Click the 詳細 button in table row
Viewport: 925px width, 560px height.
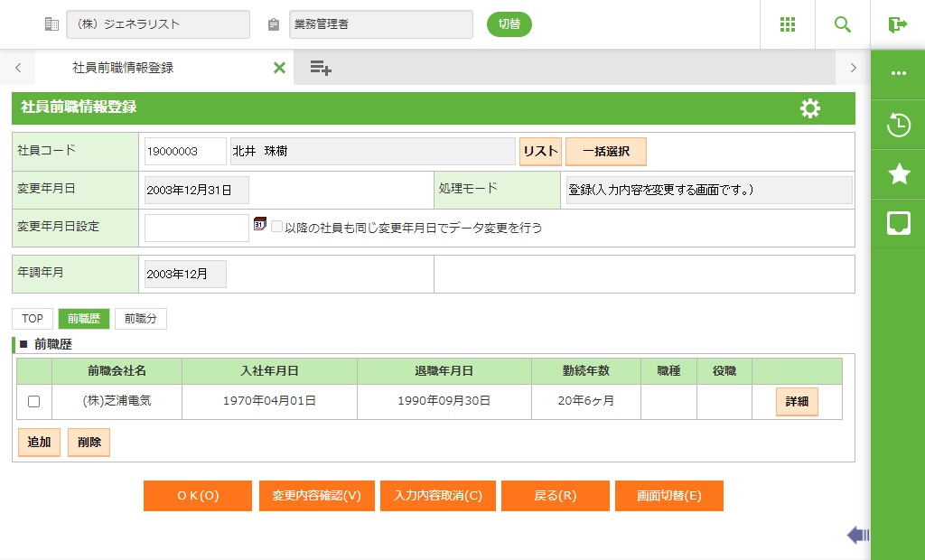[x=796, y=402]
